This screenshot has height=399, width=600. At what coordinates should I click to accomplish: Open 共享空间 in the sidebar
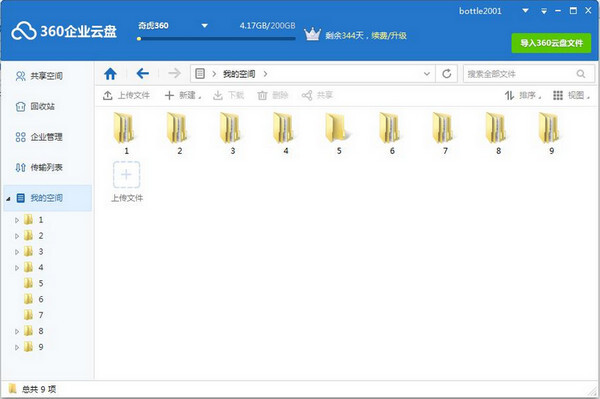click(39, 76)
